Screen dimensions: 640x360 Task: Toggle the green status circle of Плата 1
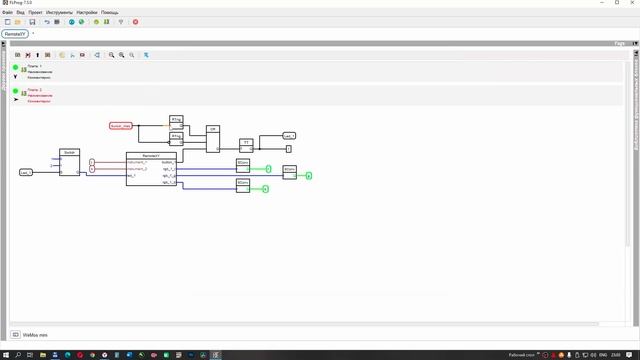16,67
